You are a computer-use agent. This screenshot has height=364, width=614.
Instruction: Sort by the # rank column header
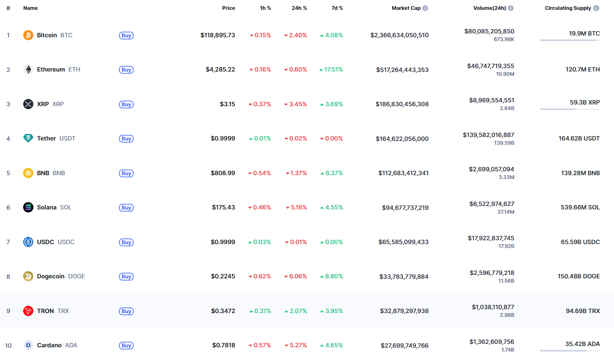pyautogui.click(x=8, y=8)
